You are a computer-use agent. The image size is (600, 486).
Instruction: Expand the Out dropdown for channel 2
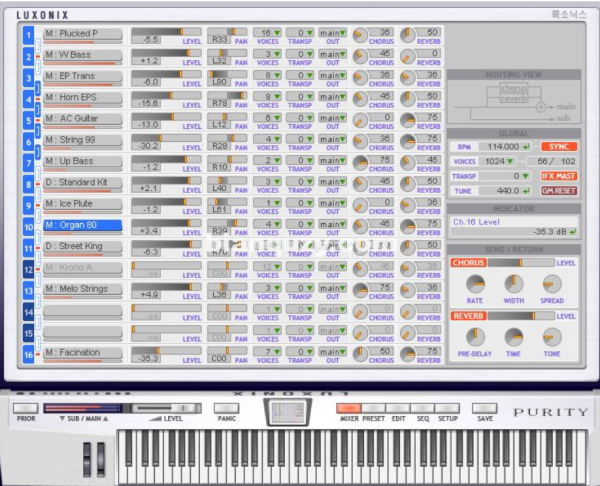coord(333,55)
